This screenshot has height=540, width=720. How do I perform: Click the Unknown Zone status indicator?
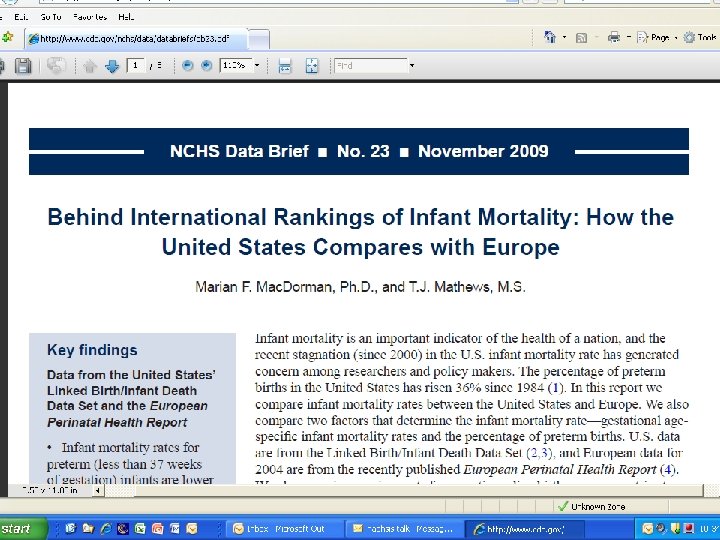[591, 506]
